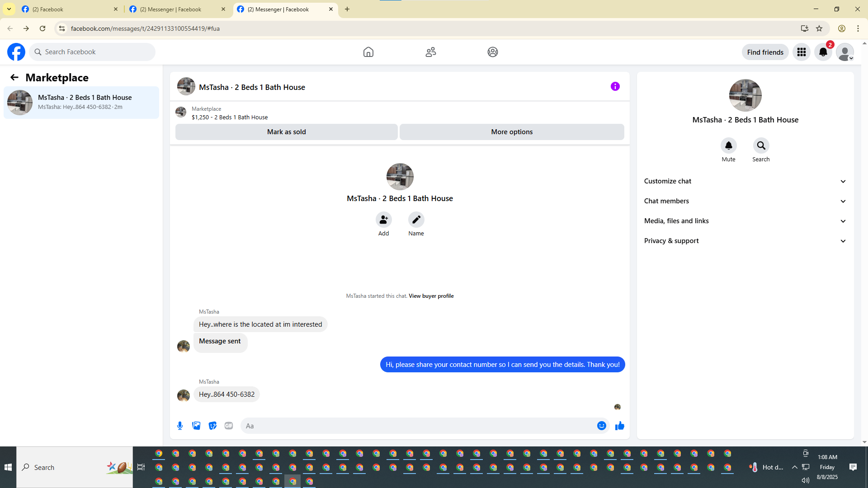Click the voice clip microphone icon
This screenshot has height=488, width=868.
180,426
